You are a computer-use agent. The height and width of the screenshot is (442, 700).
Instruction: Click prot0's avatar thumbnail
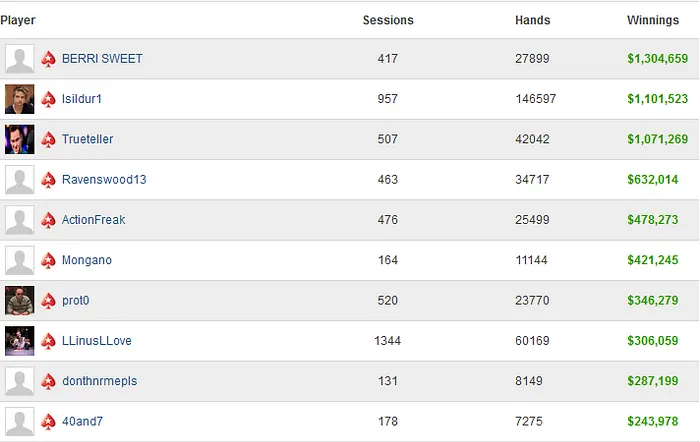tap(19, 301)
